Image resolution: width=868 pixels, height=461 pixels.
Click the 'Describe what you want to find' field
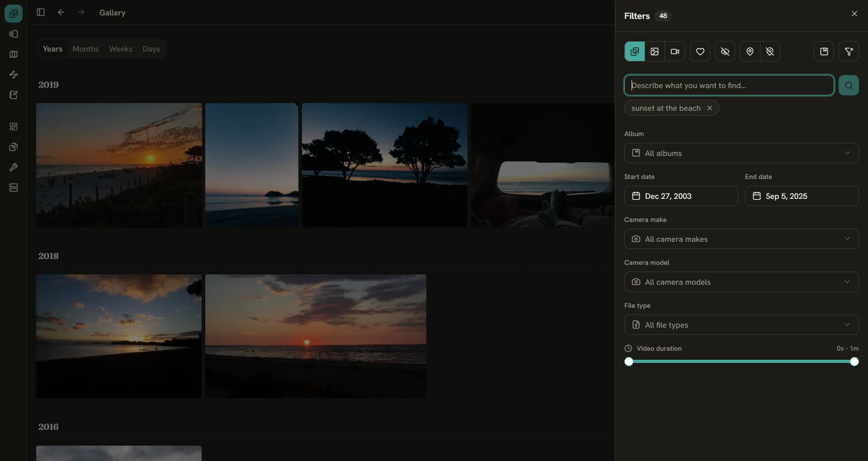point(729,85)
